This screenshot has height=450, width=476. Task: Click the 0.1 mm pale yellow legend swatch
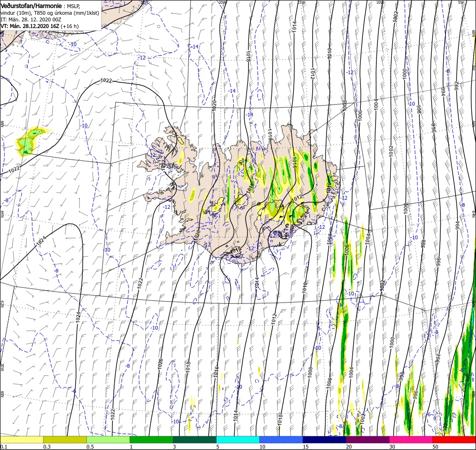21,440
